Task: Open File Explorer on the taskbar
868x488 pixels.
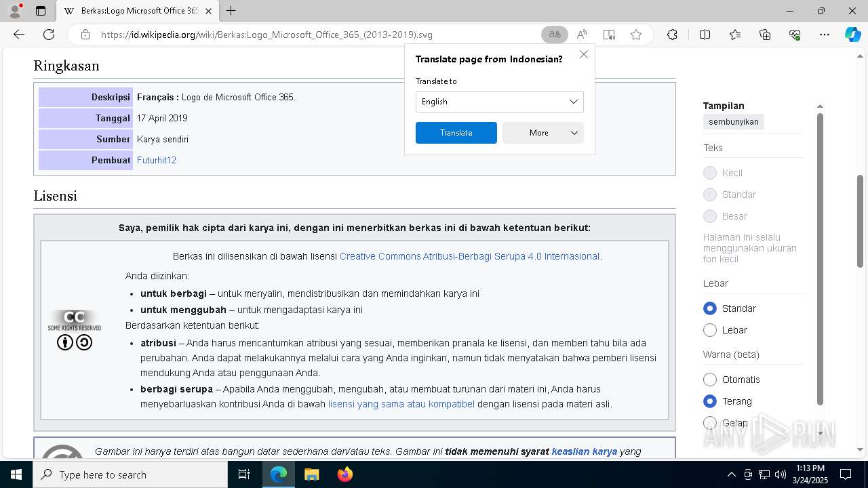Action: coord(311,474)
